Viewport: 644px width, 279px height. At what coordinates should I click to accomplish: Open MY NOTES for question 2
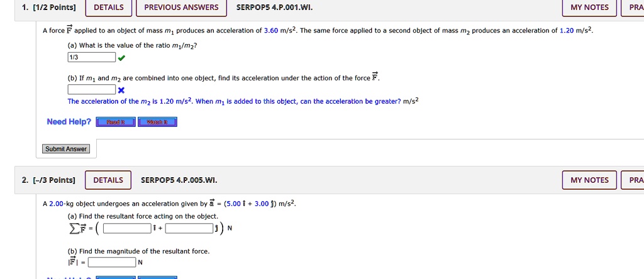[x=589, y=180]
